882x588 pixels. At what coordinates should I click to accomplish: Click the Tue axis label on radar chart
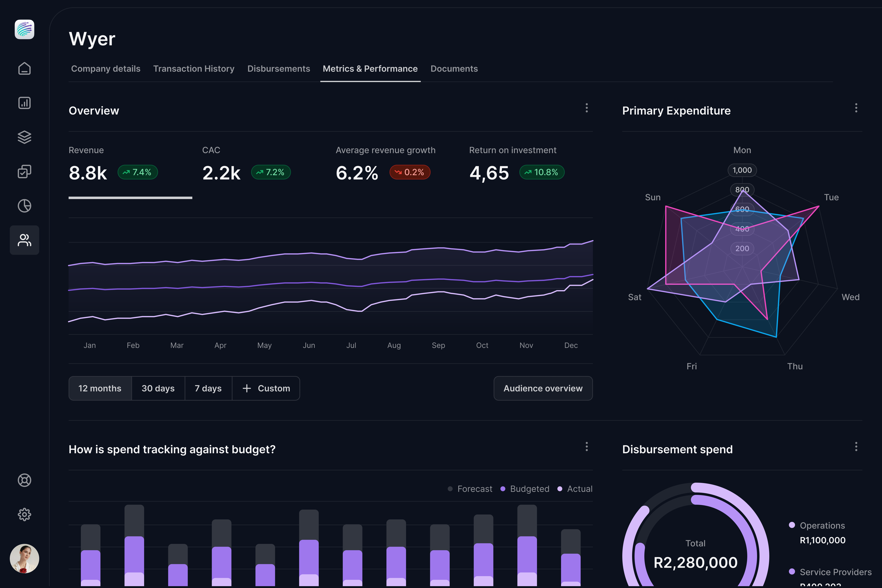point(831,197)
